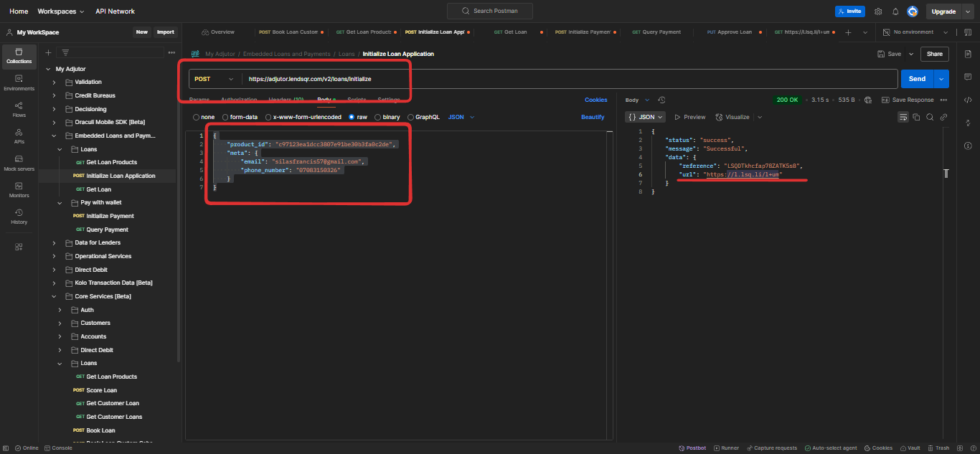The width and height of the screenshot is (980, 454).
Task: Open Postbot from the status bar
Action: pos(692,448)
